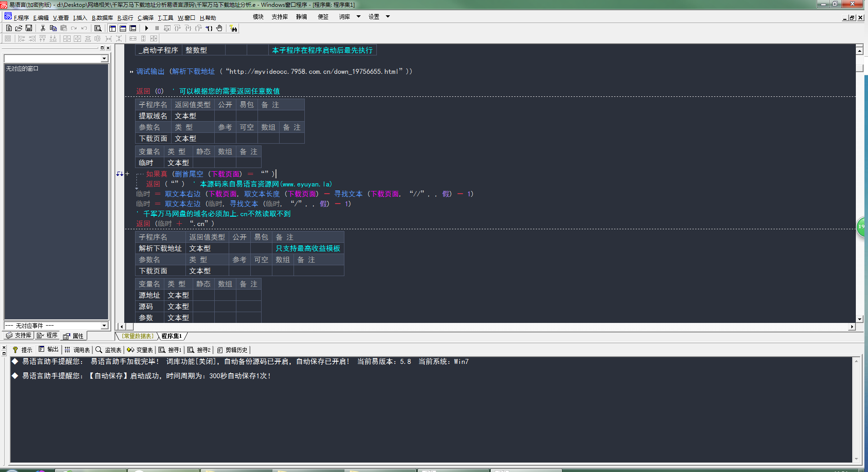868x472 pixels.
Task: Click the 支持库 helper button in the top bar
Action: pos(280,17)
